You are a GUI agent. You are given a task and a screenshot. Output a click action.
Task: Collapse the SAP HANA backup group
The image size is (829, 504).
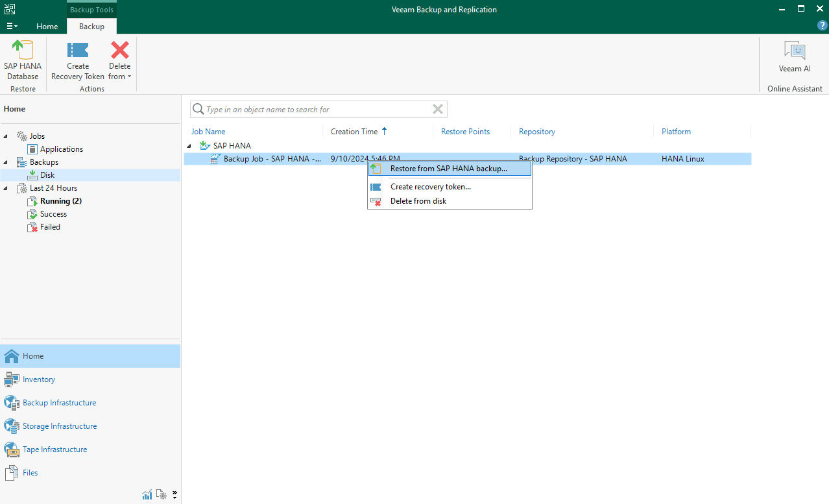pos(190,146)
